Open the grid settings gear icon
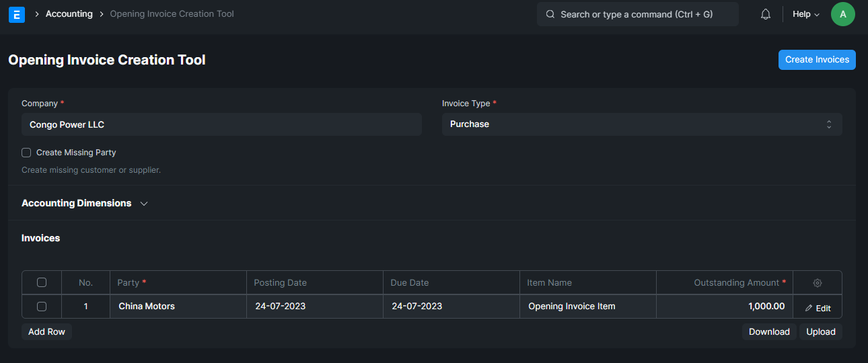This screenshot has width=868, height=363. pyautogui.click(x=818, y=283)
